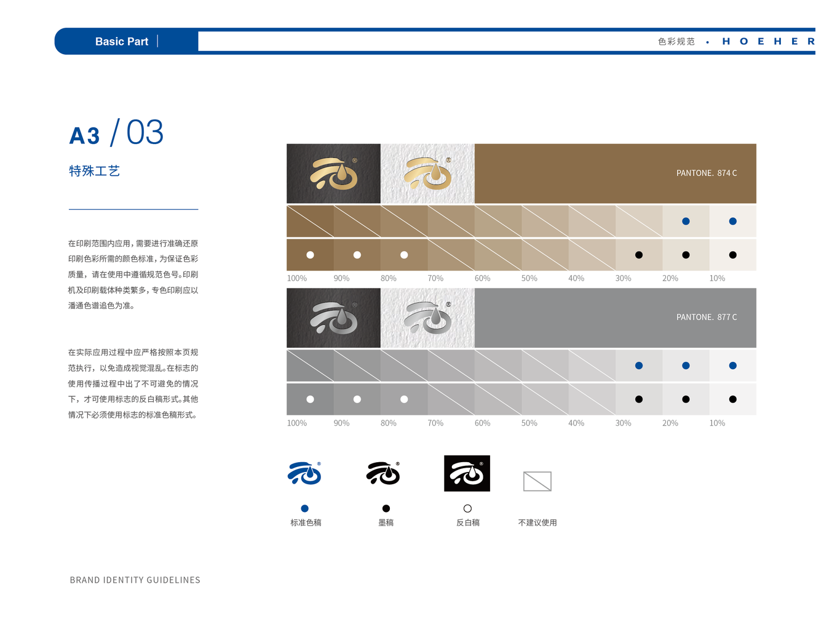Click the gold logo on white textured paper

427,174
